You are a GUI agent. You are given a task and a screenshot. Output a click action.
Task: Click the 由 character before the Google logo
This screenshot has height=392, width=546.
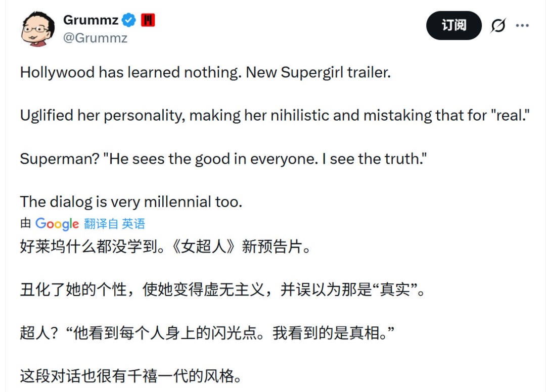pos(26,224)
